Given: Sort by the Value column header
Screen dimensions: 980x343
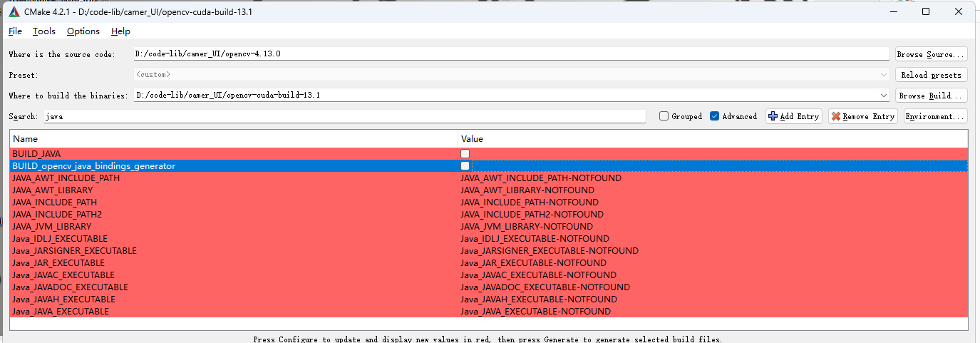Looking at the screenshot, I should [x=713, y=139].
